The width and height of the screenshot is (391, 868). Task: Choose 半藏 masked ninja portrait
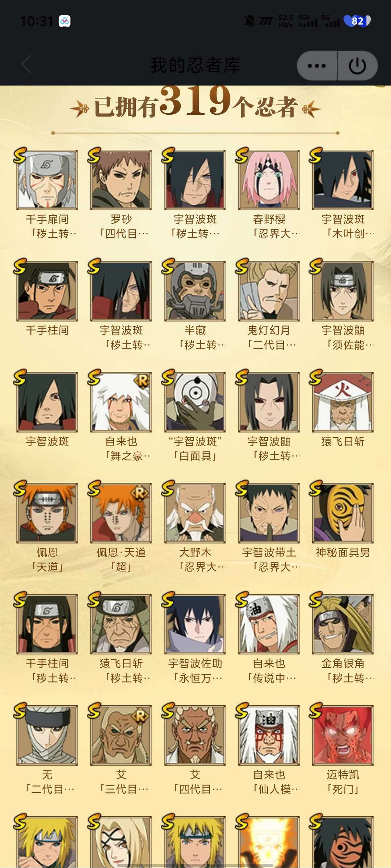tap(195, 291)
